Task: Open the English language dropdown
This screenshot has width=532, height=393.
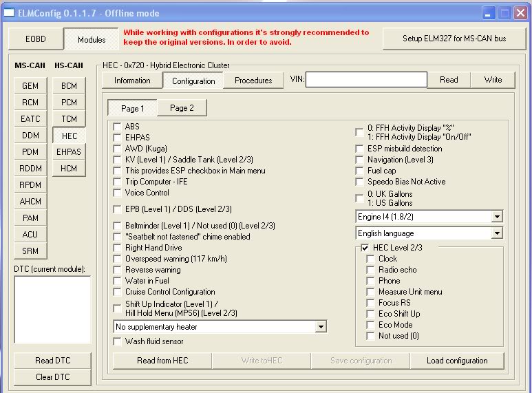Action: pos(498,233)
